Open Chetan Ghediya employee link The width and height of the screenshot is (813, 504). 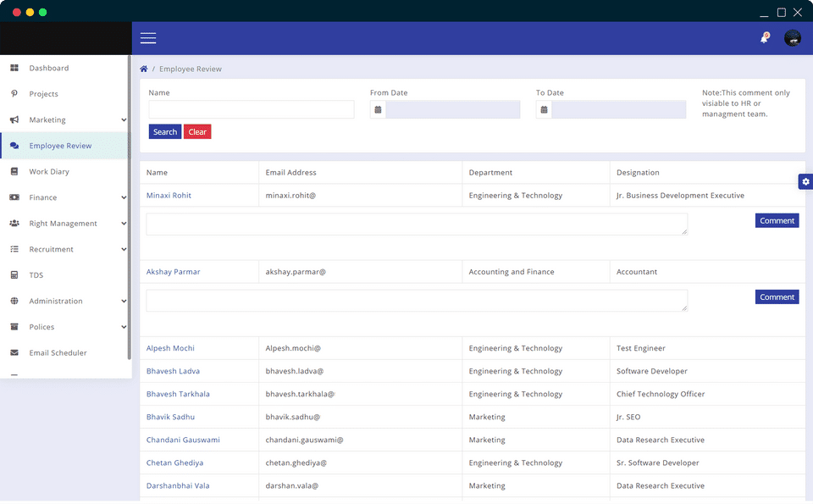[174, 462]
